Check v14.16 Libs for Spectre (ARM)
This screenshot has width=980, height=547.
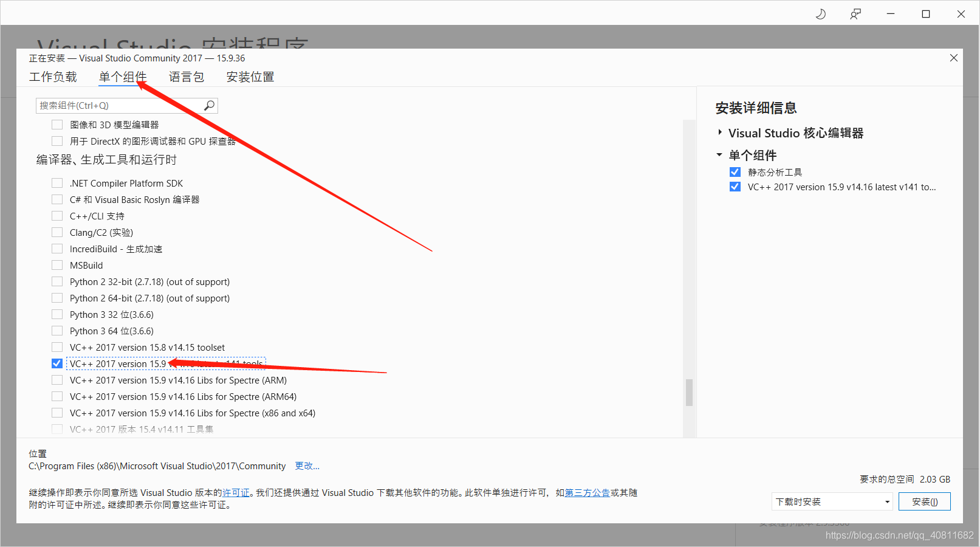[57, 380]
